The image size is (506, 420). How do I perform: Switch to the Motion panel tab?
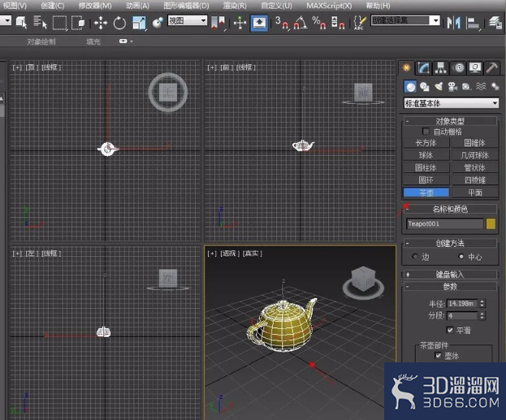[458, 67]
